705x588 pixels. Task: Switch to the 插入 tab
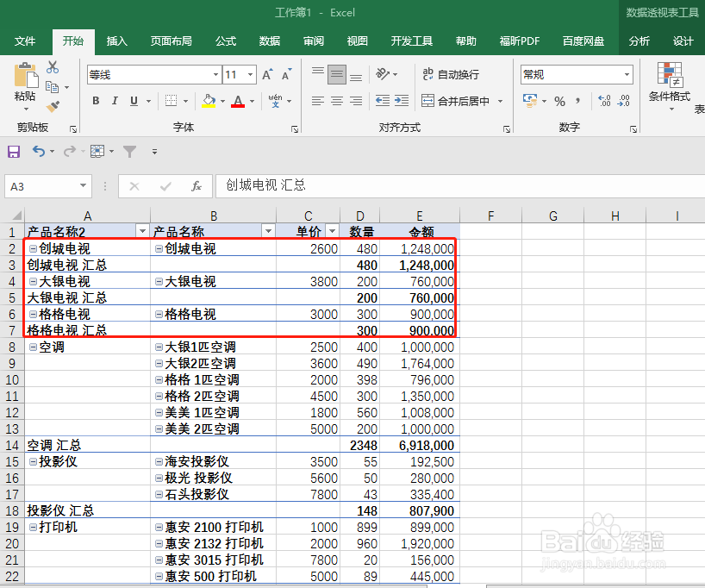[x=117, y=41]
